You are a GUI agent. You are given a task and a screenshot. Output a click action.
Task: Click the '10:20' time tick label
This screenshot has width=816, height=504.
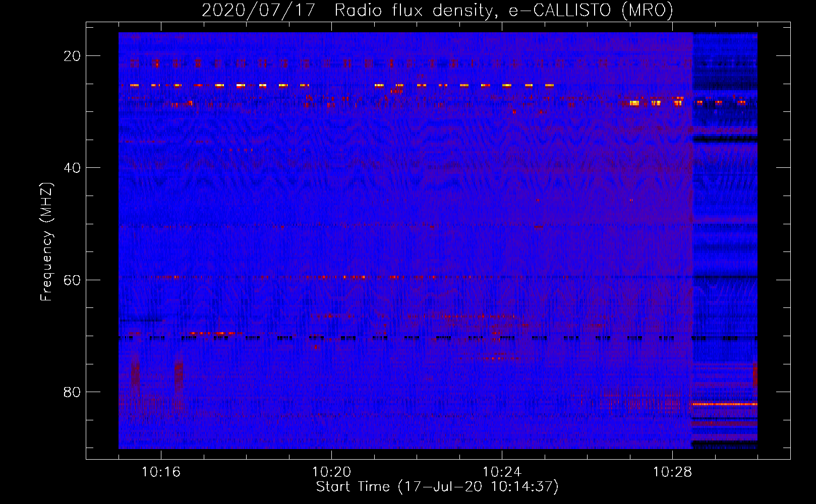click(x=331, y=472)
